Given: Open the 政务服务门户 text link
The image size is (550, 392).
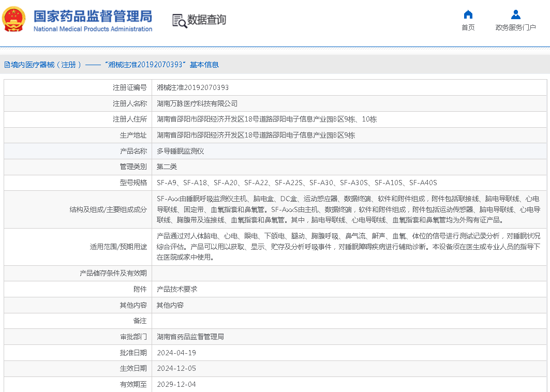Looking at the screenshot, I should pyautogui.click(x=516, y=27).
